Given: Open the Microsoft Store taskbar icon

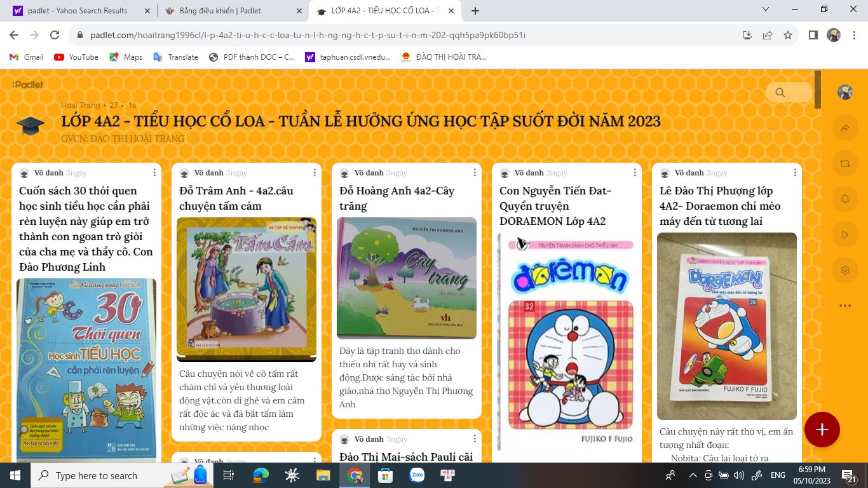Looking at the screenshot, I should pyautogui.click(x=385, y=475).
